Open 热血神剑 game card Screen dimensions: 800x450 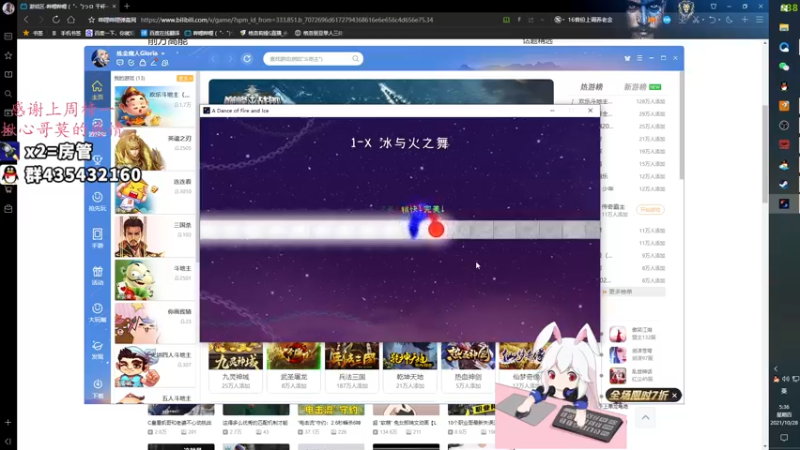[x=468, y=366]
